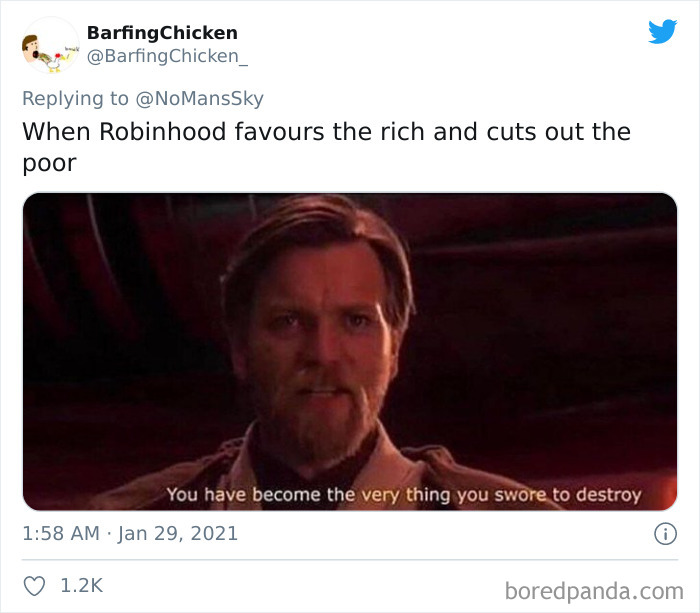Select the tweet text about Robinhood
Screen dimensions: 700x613
click(x=326, y=147)
